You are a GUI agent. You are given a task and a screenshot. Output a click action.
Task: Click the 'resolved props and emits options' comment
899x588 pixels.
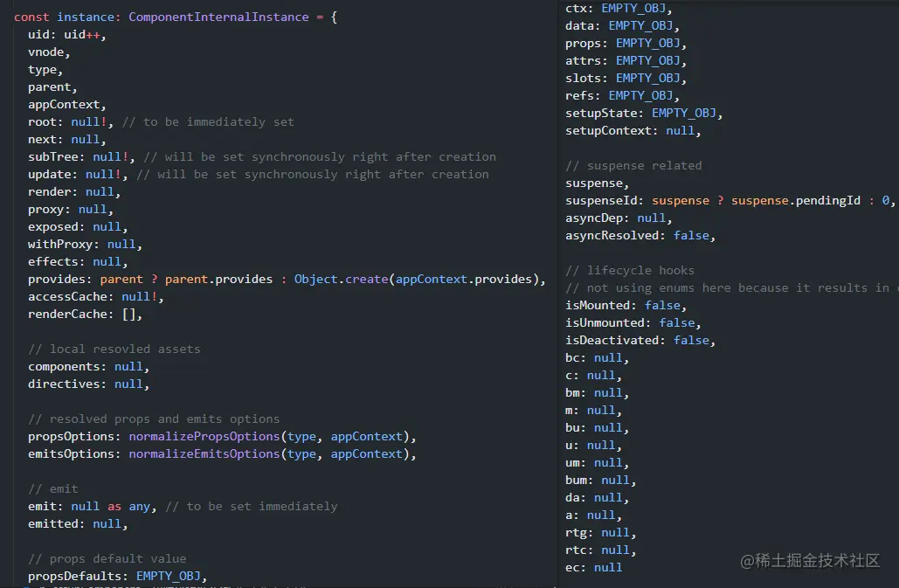click(x=154, y=419)
